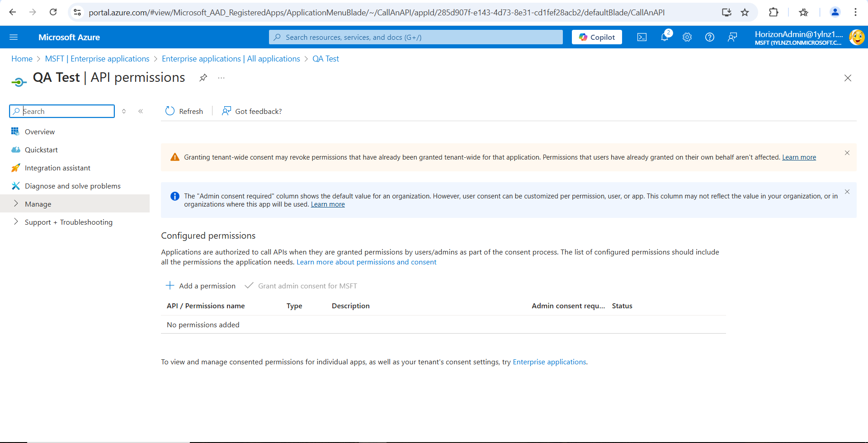Viewport: 868px width, 443px height.
Task: Dismiss the tenant-wide consent warning banner
Action: tap(847, 153)
